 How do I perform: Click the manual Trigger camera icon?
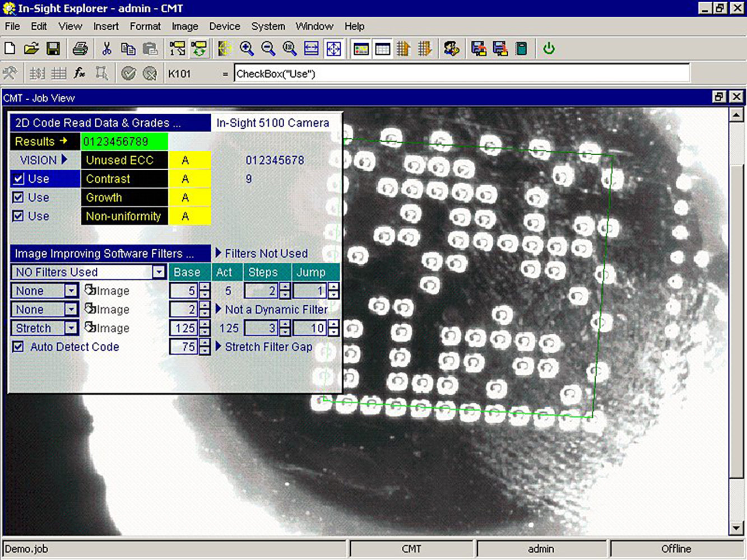coord(177,49)
